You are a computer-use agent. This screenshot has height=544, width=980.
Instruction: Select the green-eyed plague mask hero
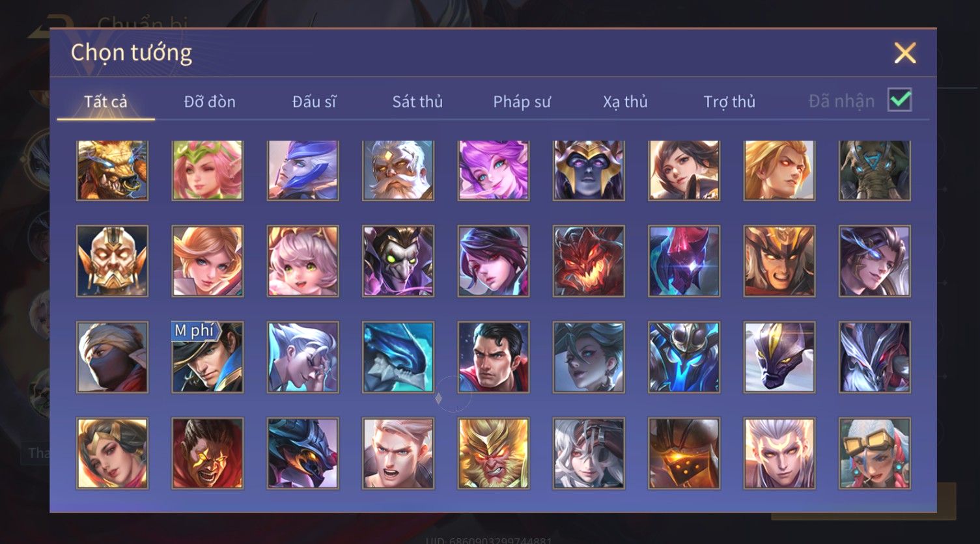[398, 261]
